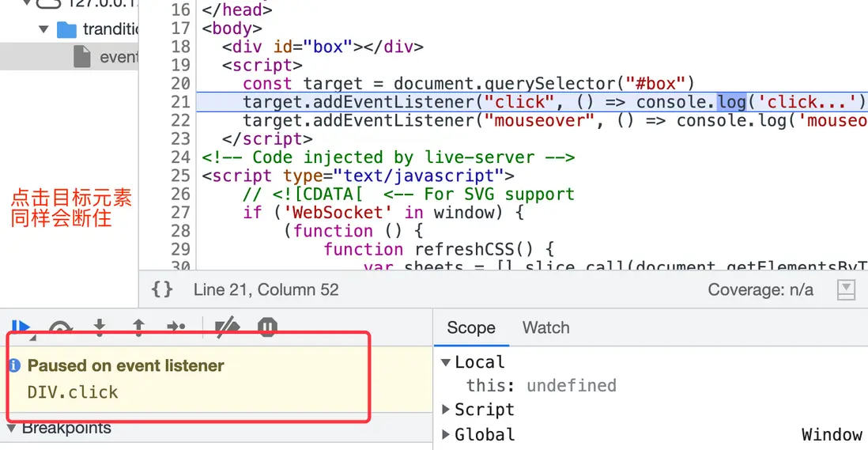Click the coverage drawer icon beside Coverage n/a
This screenshot has height=450, width=868.
click(x=846, y=289)
